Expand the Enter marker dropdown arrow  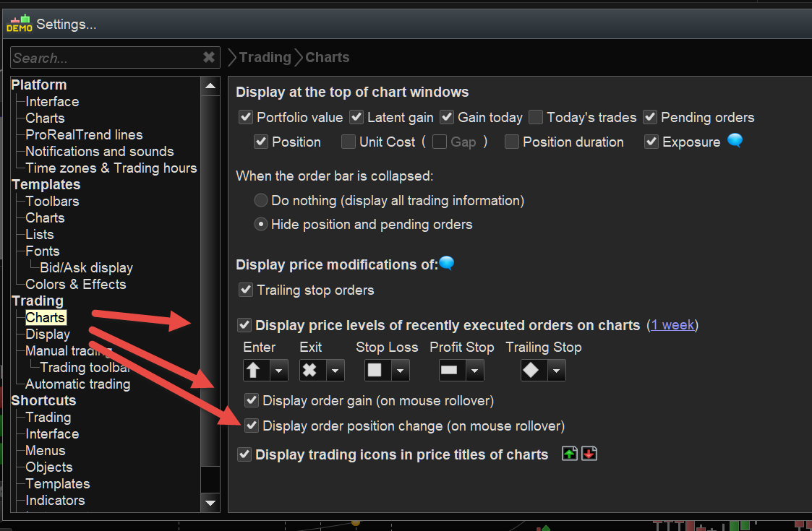point(279,371)
